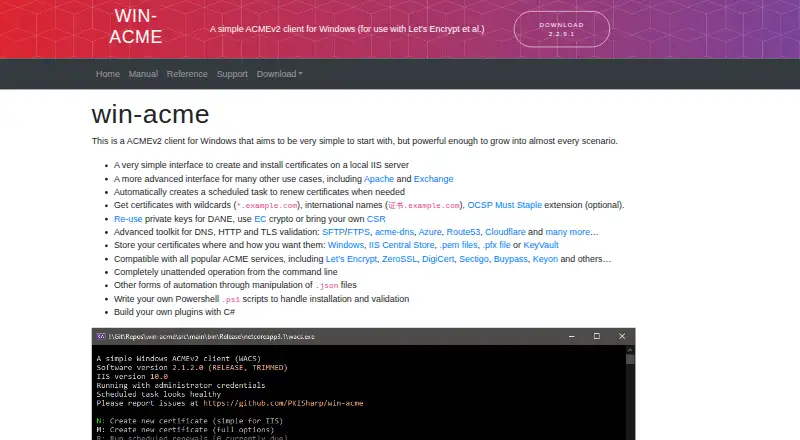Open the Sectigo link
The width and height of the screenshot is (800, 440).
pos(474,259)
